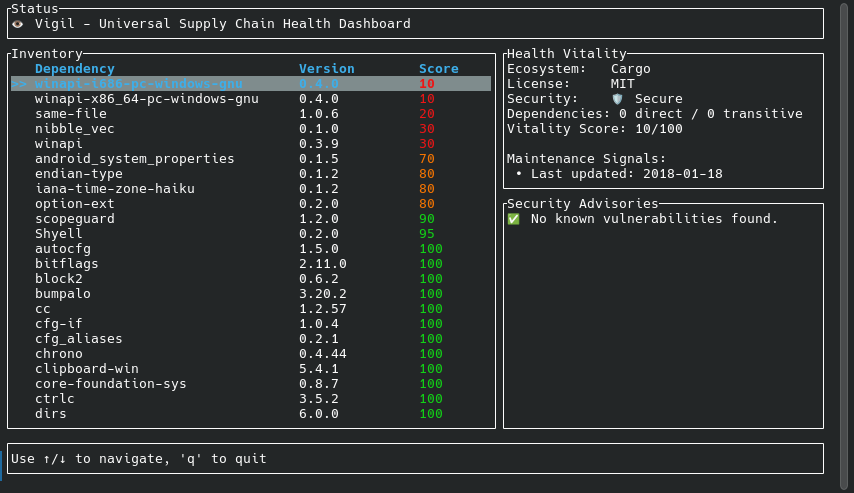Select the winapi-x86_64-pc-windows-gnu dependency
Screen dimensions: 854x493
pos(251,99)
